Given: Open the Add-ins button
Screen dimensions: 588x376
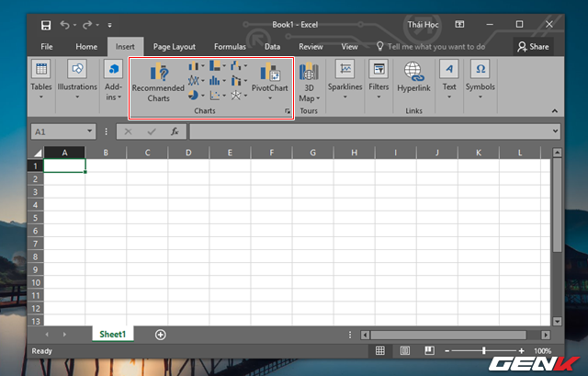Looking at the screenshot, I should [113, 80].
